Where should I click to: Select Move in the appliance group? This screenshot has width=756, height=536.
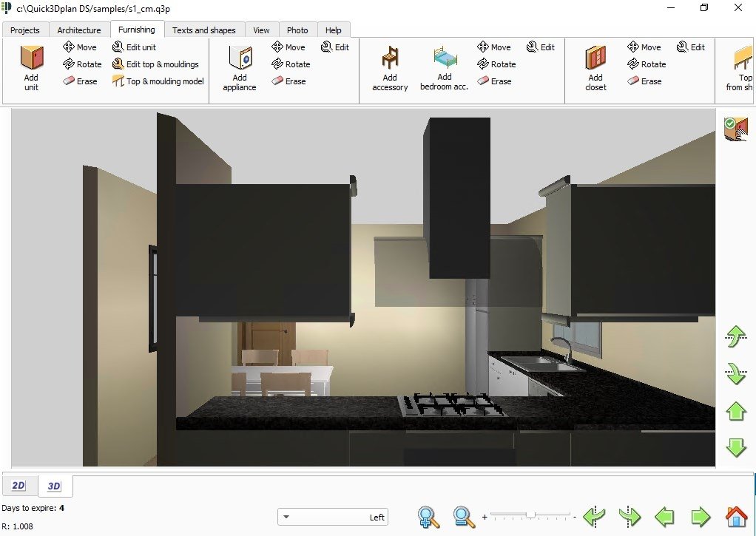point(288,47)
